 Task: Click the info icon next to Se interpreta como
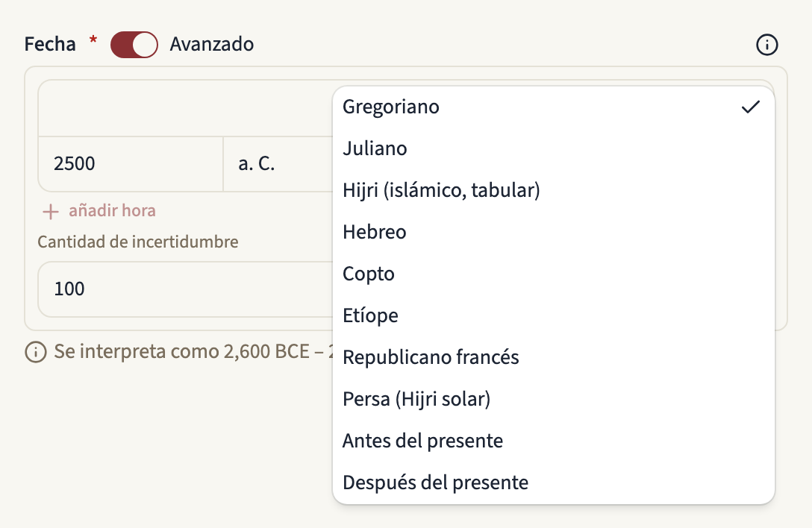(x=36, y=352)
